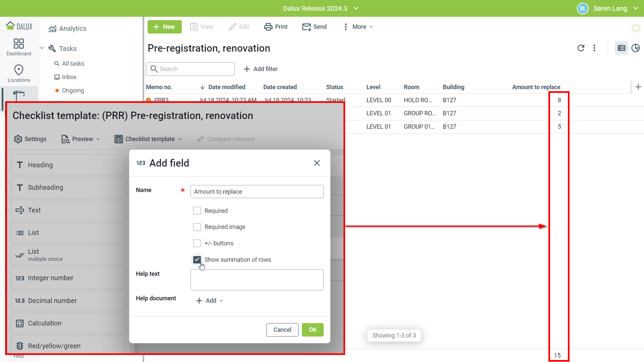Image resolution: width=644 pixels, height=362 pixels.
Task: Enable the Required checkbox
Action: (197, 211)
